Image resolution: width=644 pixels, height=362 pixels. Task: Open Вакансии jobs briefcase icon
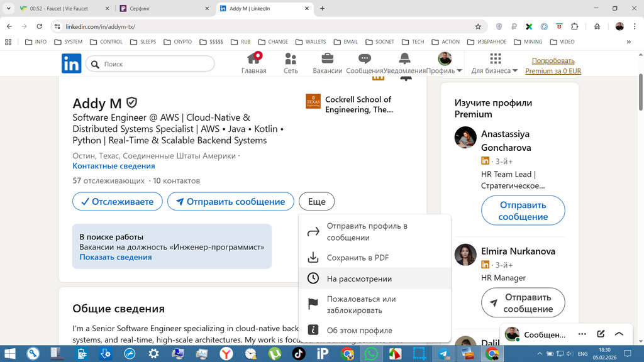327,63
